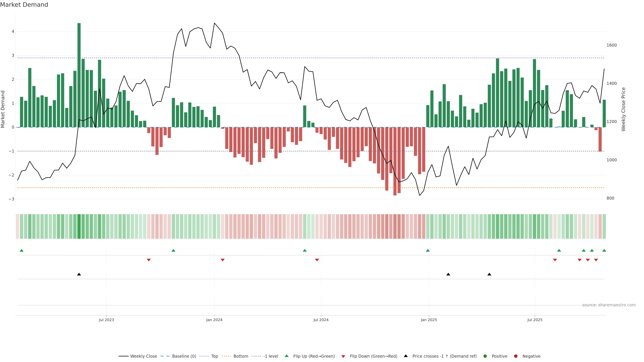
Task: Click the green Positive circle in legend
Action: (x=485, y=356)
